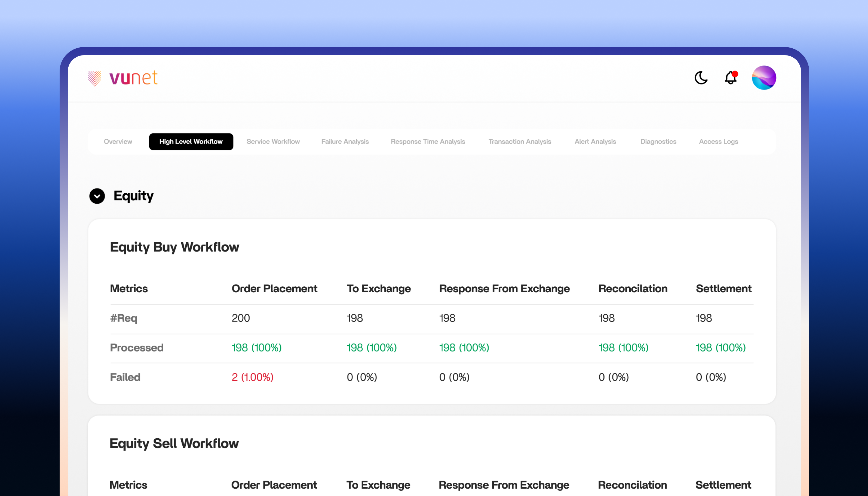Toggle dark mode with the moon icon
Viewport: 868px width, 496px height.
click(x=701, y=78)
